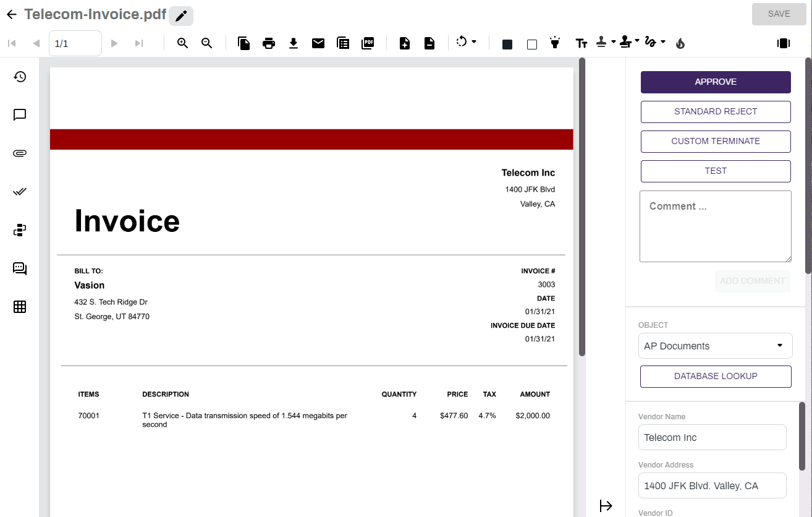Viewport: 812px width, 517px height.
Task: Toggle the side panel view icon
Action: point(784,43)
